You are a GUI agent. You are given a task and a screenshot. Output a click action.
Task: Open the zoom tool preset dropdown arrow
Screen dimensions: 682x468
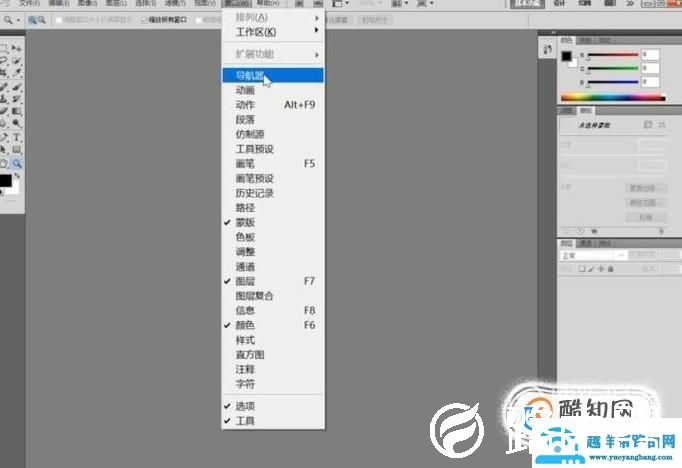pos(18,20)
